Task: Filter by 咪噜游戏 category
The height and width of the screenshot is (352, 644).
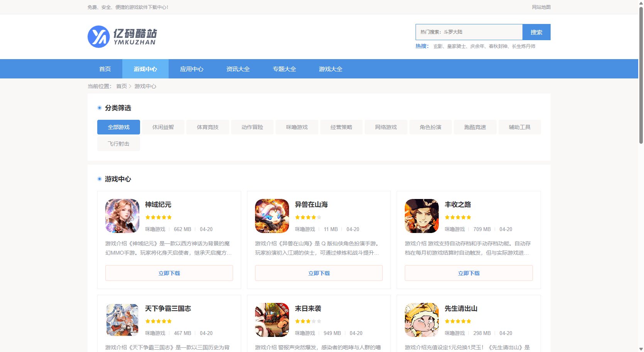Action: click(297, 127)
